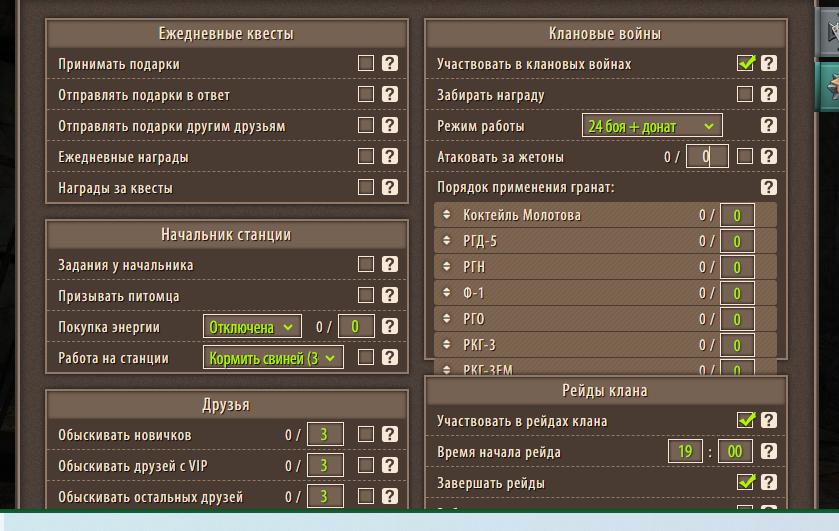This screenshot has width=839, height=531.
Task: Disable Завершать рейды checkbox
Action: pyautogui.click(x=745, y=483)
